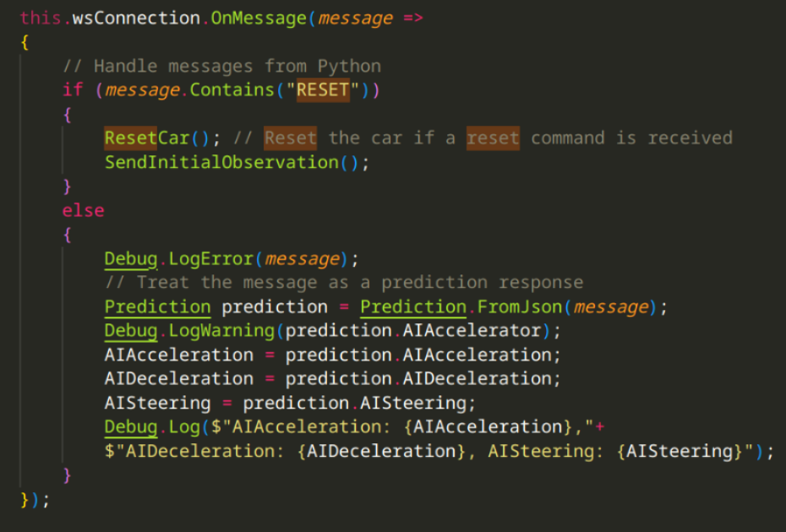
Task: Click Debug before the final Log call
Action: pos(130,426)
